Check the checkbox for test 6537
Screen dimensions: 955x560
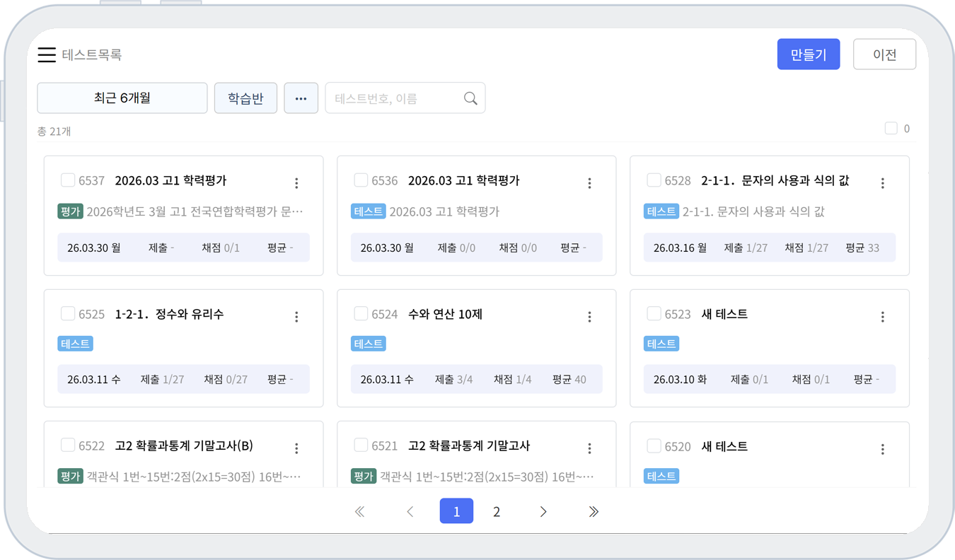[68, 180]
